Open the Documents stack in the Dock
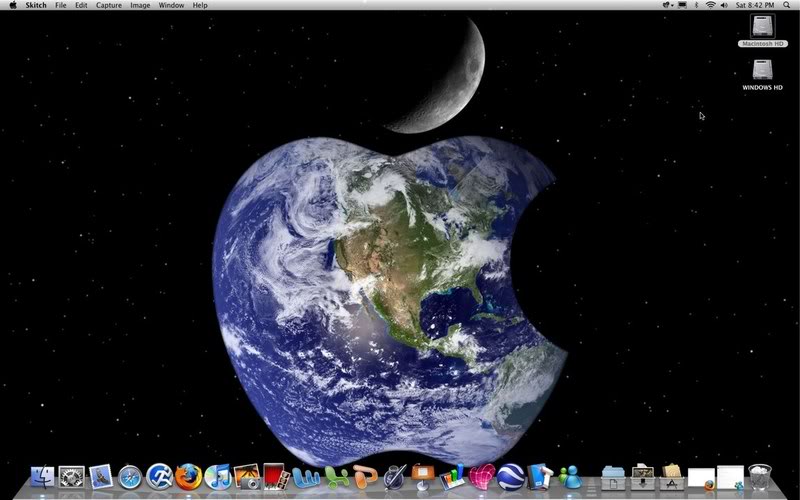 [x=614, y=478]
